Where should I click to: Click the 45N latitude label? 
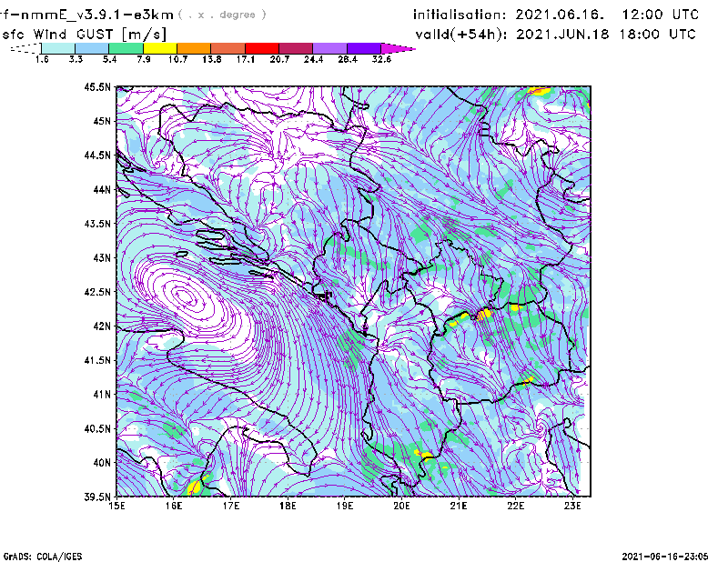pos(102,121)
